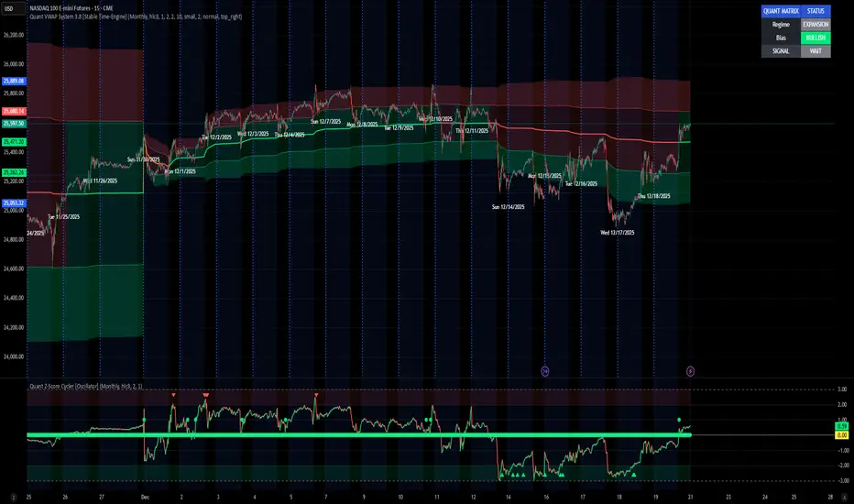Click the STATUS header cell
854x504 pixels.
(816, 11)
